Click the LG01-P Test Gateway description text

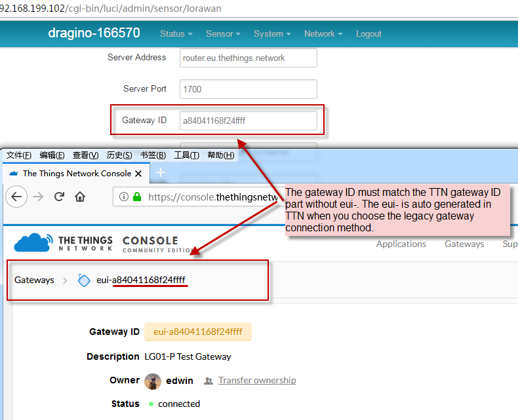188,356
